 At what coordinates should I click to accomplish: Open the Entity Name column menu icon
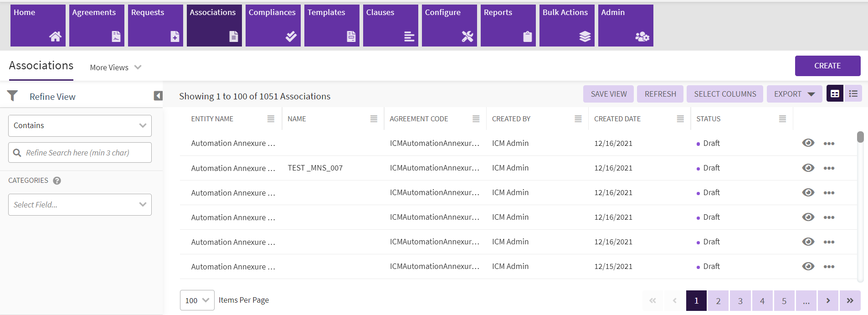(271, 119)
